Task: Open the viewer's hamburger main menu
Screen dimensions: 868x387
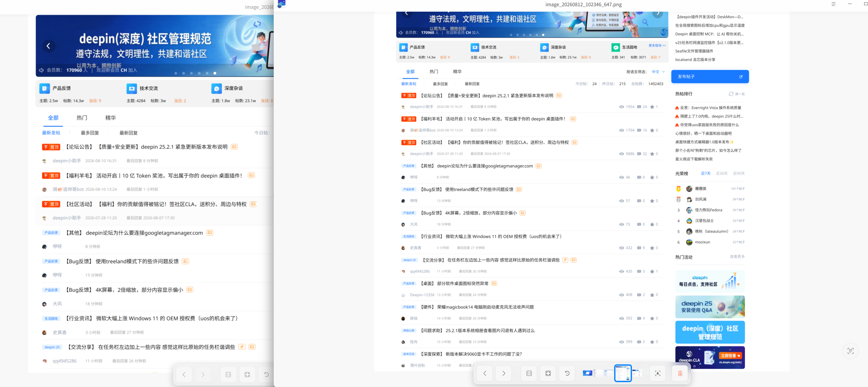Action: tap(833, 4)
